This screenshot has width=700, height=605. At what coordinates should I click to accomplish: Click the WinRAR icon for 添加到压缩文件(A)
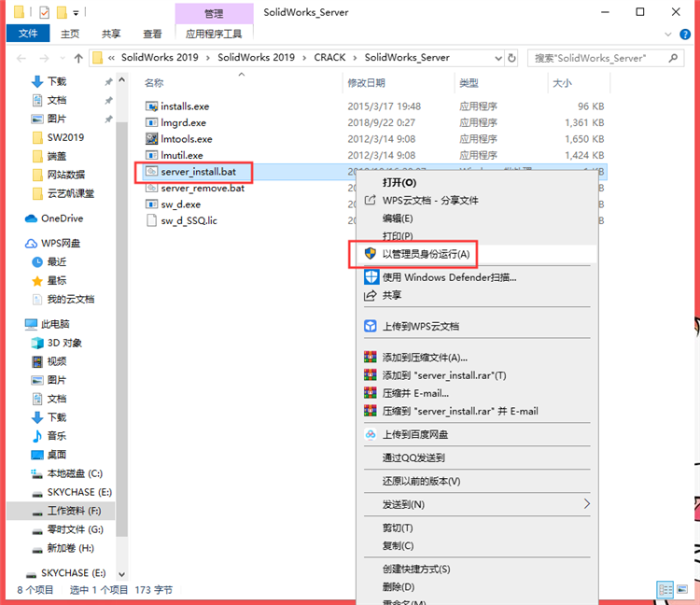[371, 358]
